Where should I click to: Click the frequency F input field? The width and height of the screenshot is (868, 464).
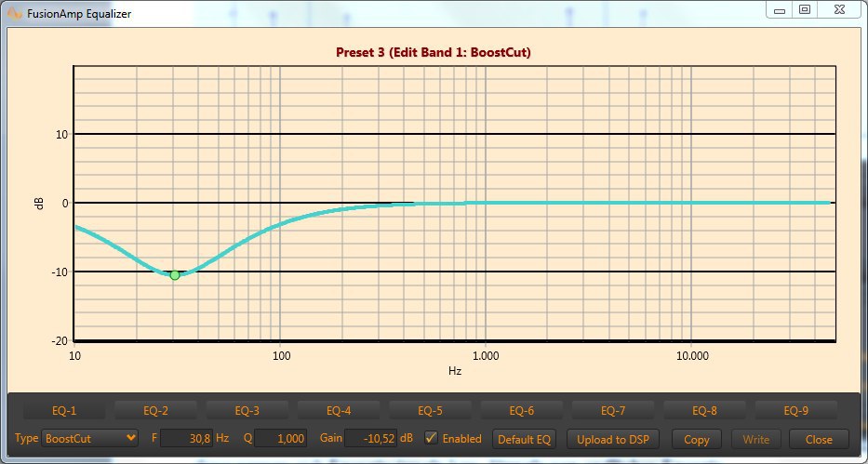(x=187, y=439)
